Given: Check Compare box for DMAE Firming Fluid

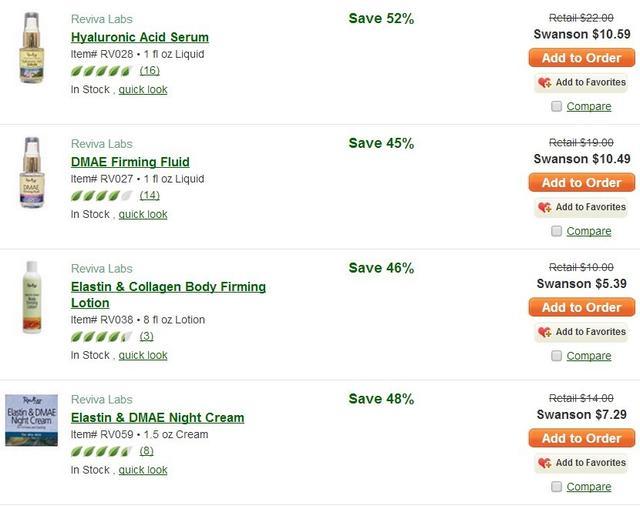Looking at the screenshot, I should [556, 231].
